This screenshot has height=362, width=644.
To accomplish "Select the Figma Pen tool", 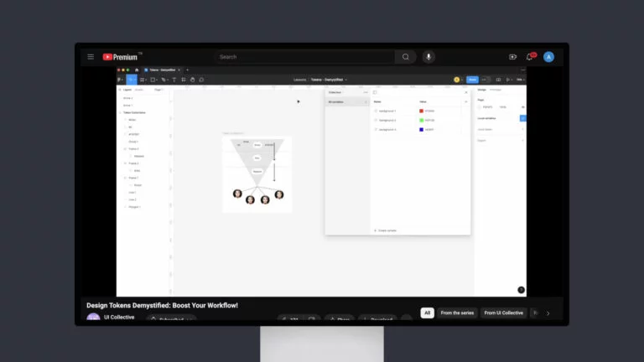I will point(164,80).
